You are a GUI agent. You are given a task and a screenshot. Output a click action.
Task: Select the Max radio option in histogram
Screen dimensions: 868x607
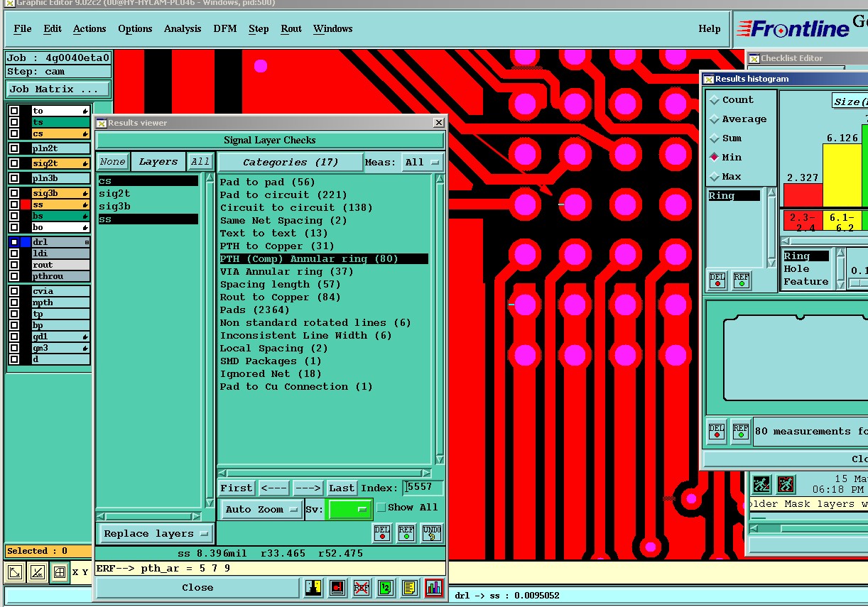715,177
